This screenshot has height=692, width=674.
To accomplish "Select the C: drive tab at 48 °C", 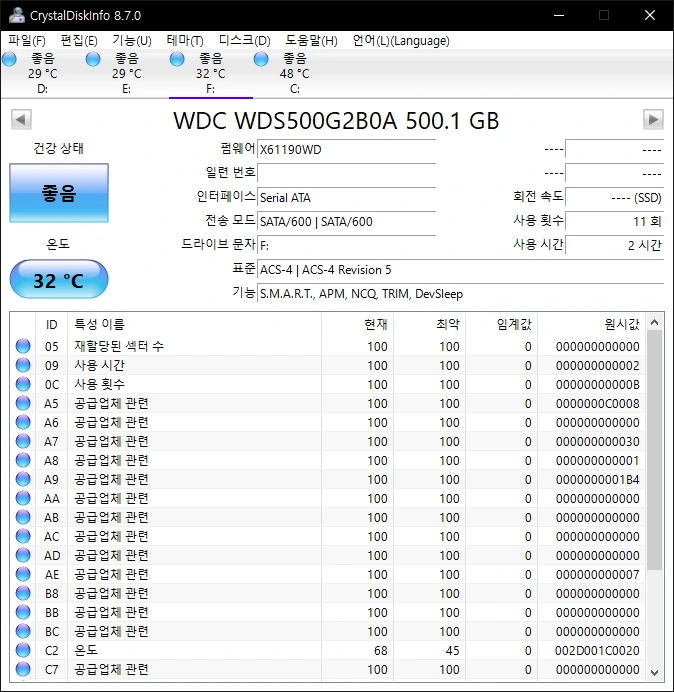I will point(294,73).
